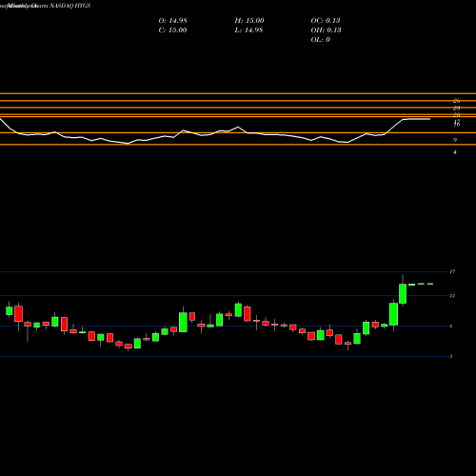
Task: Click the "OL: 0" value
Action: point(320,40)
